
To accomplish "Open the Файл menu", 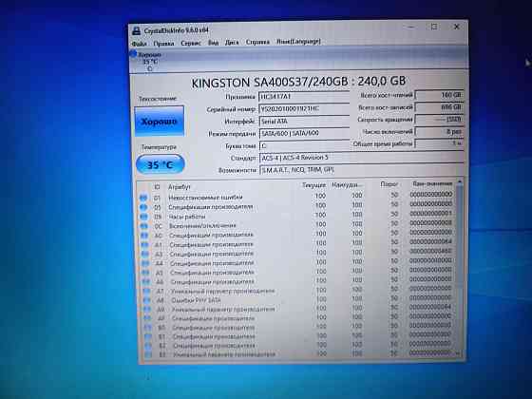I will pyautogui.click(x=139, y=44).
